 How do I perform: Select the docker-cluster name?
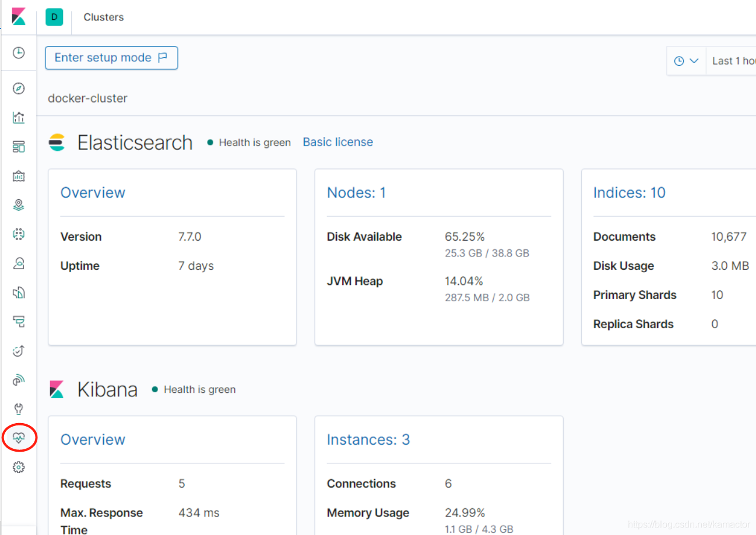[x=87, y=98]
